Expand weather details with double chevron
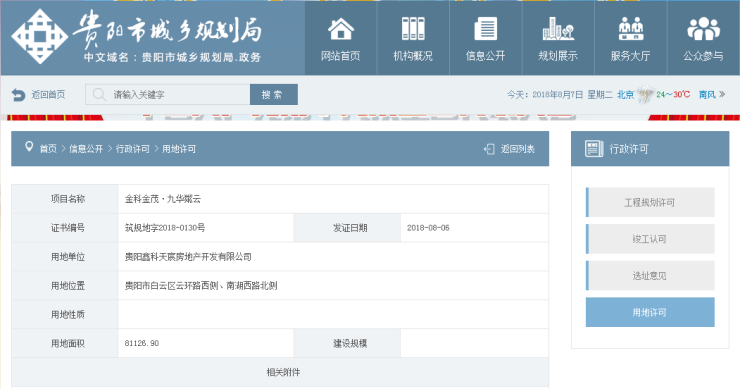 click(722, 94)
